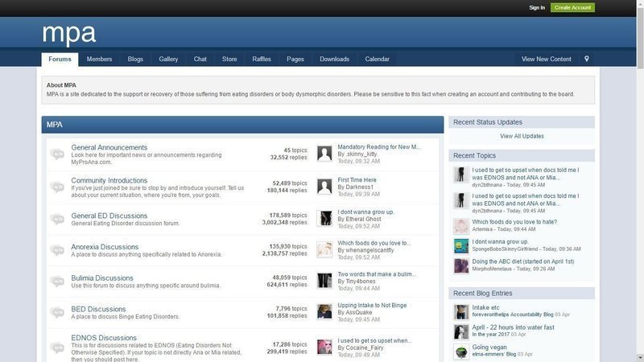Click the Sign In link
Viewport: 644px width, 362px height.
pos(537,7)
